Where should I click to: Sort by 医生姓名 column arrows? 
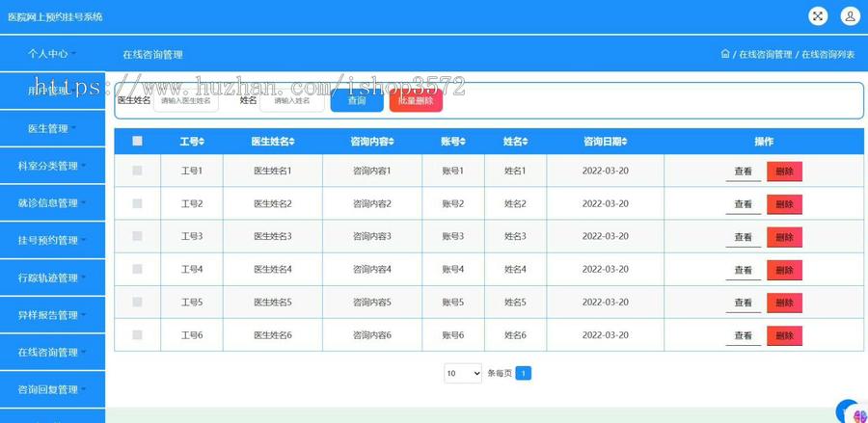[x=291, y=142]
